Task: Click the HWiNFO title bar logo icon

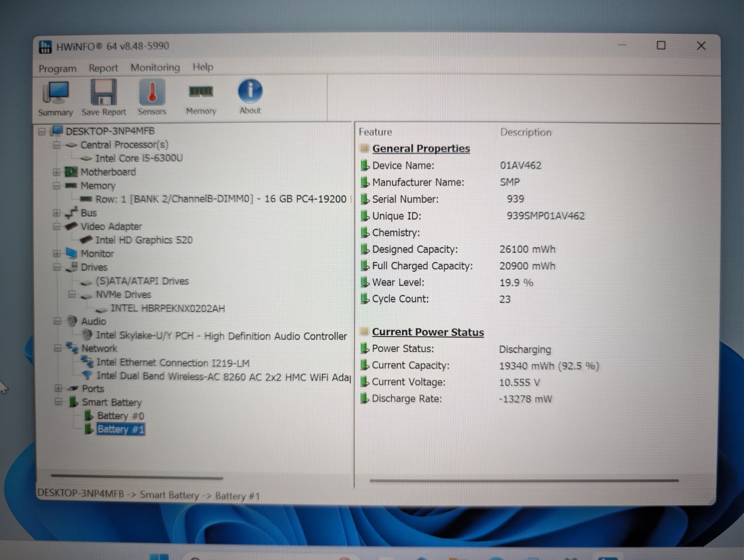Action: (45, 47)
